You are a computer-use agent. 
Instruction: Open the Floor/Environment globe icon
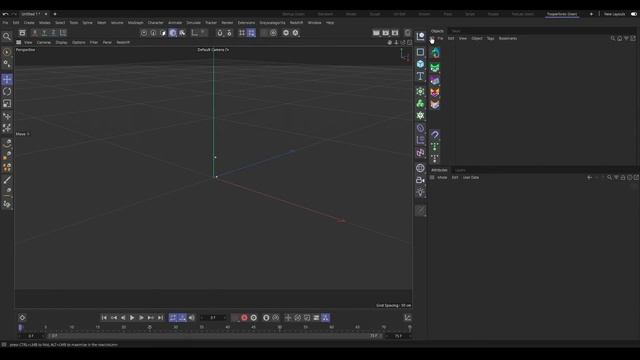420,168
